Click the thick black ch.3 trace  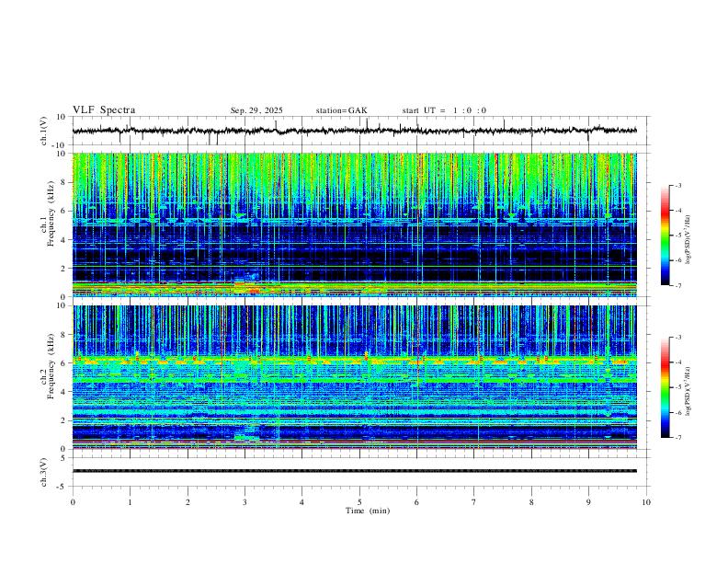click(355, 471)
